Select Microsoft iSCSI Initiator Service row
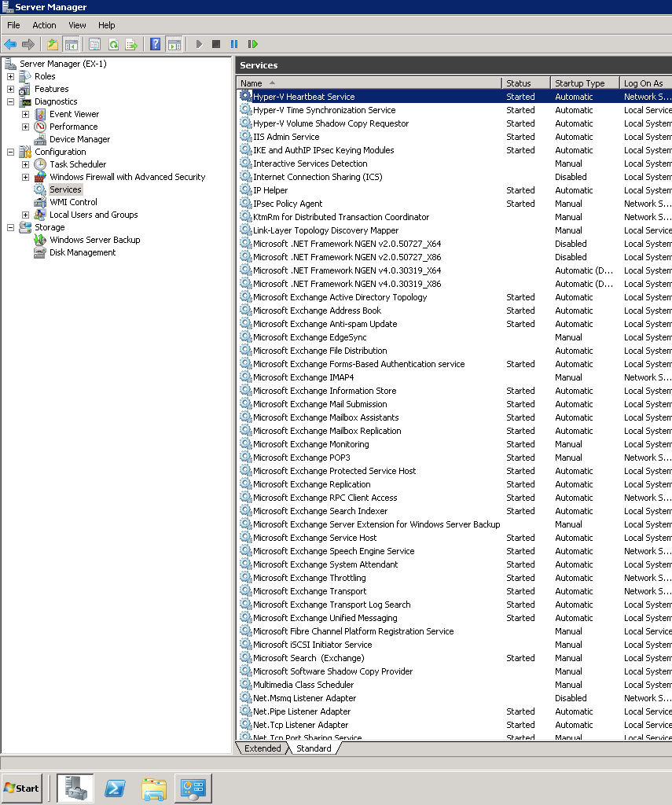 (454, 645)
